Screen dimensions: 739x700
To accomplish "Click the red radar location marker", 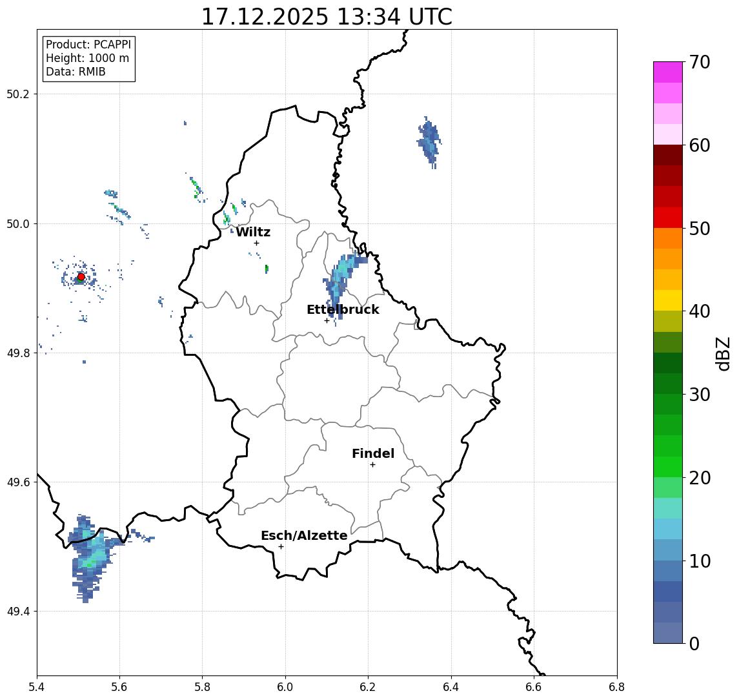I will point(81,277).
